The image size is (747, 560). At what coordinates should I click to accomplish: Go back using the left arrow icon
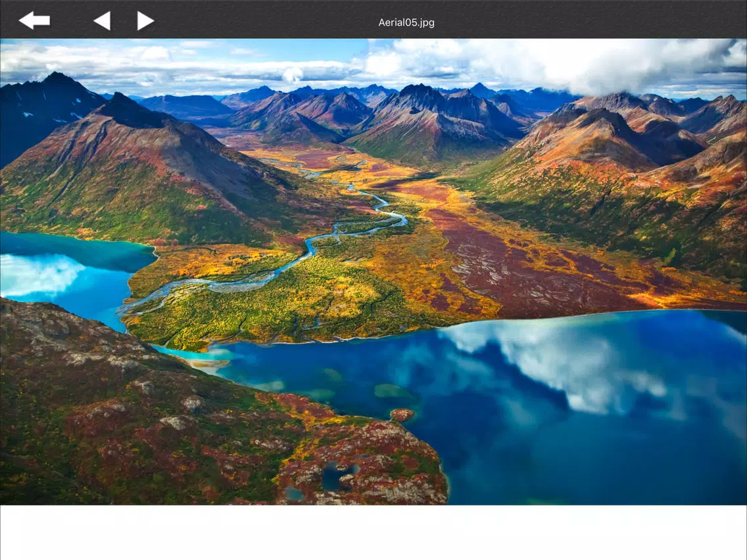coord(34,21)
